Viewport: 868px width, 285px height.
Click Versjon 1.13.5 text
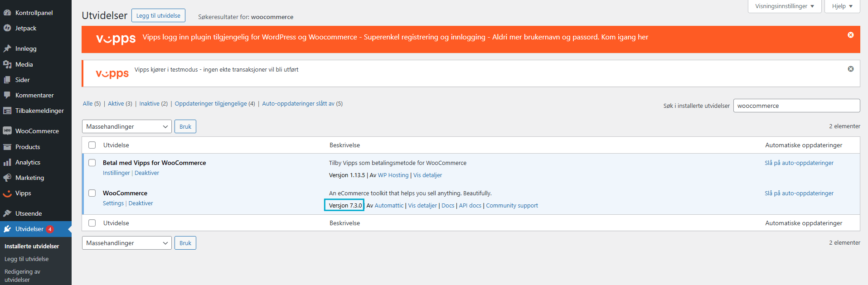tap(347, 175)
